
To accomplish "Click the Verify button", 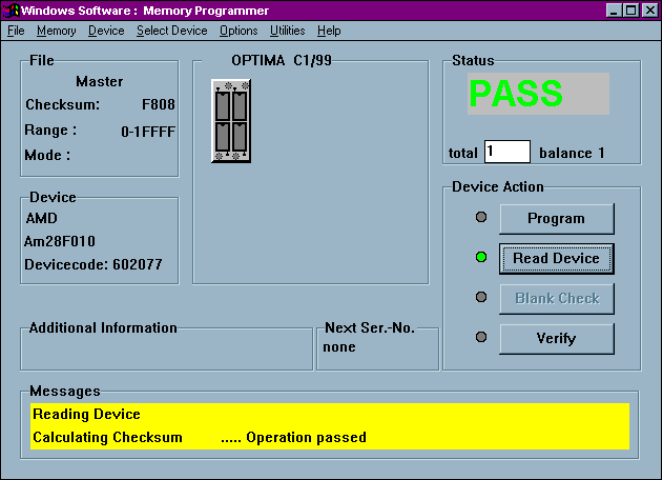I will [556, 339].
